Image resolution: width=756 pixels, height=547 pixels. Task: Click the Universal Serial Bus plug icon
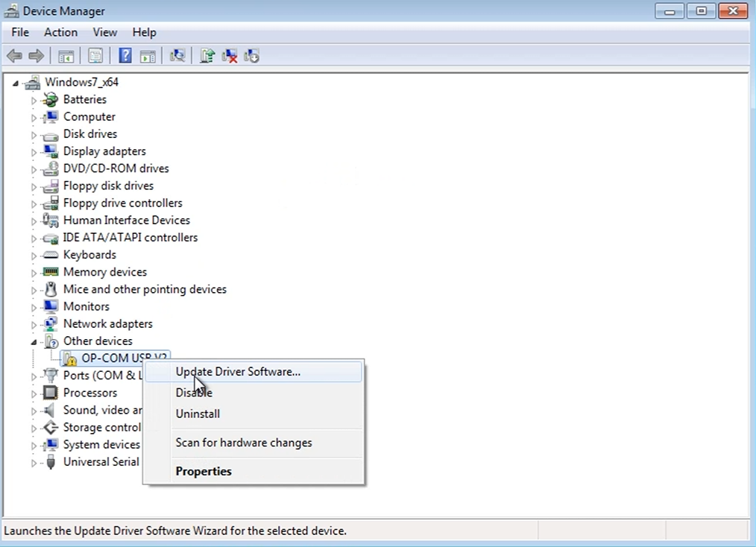(x=51, y=462)
